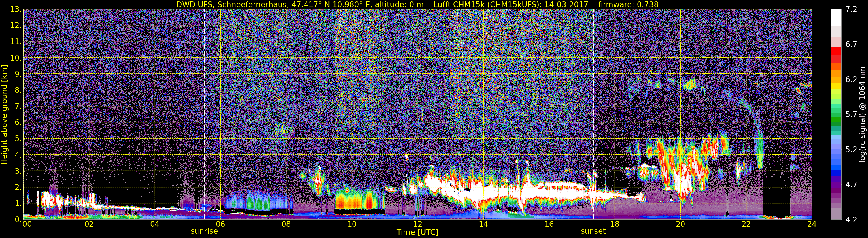Click the 11 km height tick label
Viewport: 868px width, 238px height.
[16, 42]
